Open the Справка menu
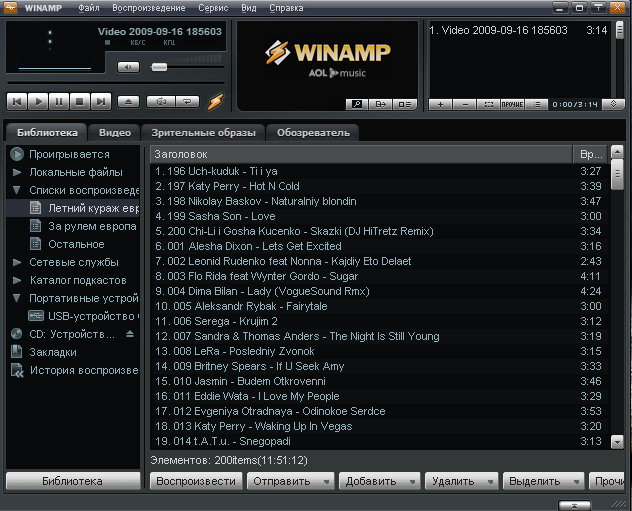This screenshot has height=511, width=632. coord(286,8)
